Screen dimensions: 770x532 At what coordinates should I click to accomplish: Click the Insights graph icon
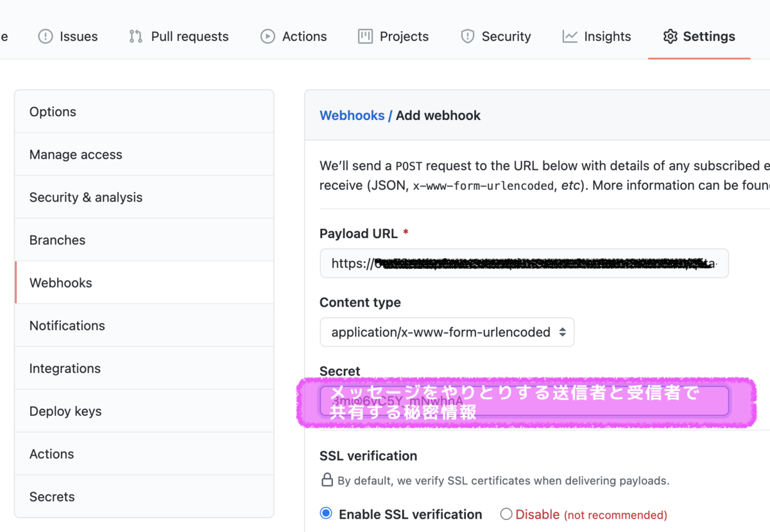click(x=570, y=37)
